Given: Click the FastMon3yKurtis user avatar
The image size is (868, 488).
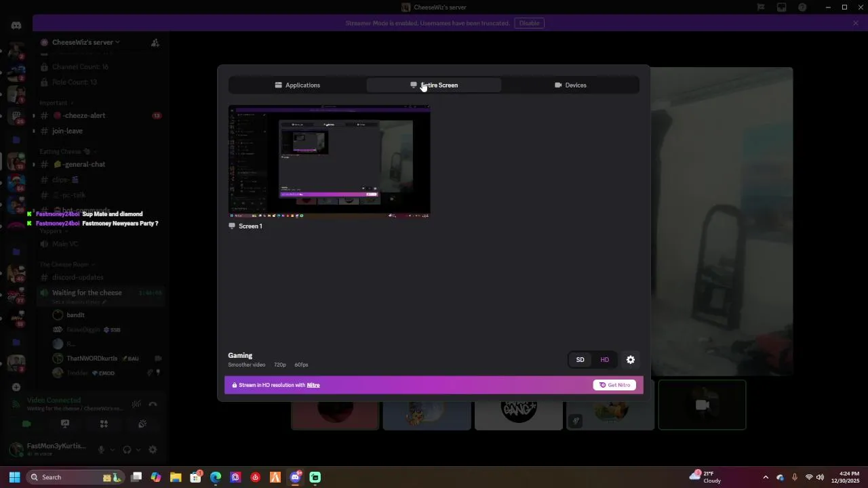Looking at the screenshot, I should [16, 449].
